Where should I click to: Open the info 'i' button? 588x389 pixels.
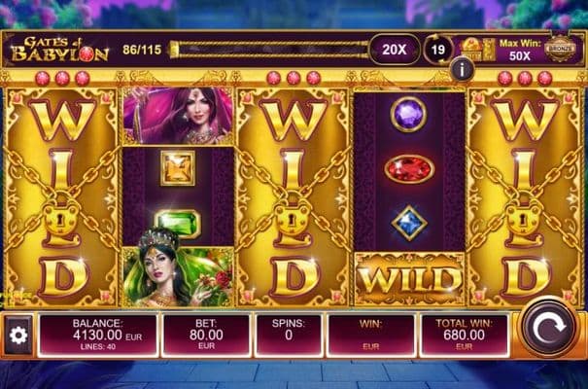pyautogui.click(x=462, y=70)
